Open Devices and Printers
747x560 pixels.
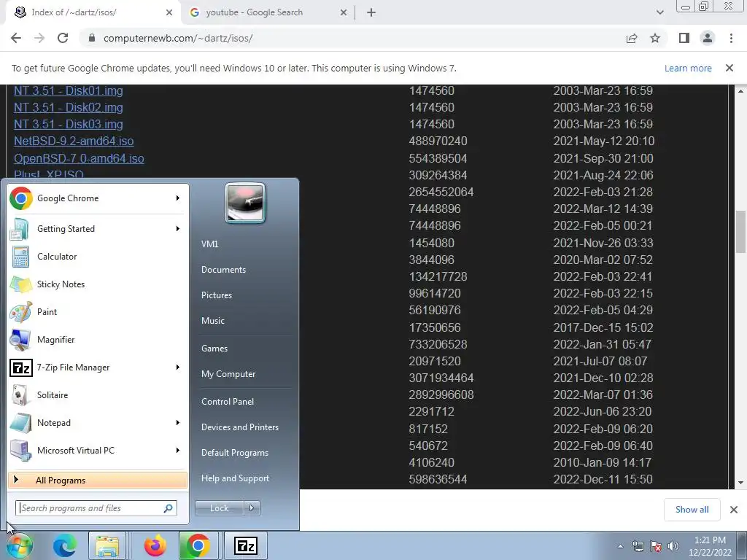(x=239, y=427)
